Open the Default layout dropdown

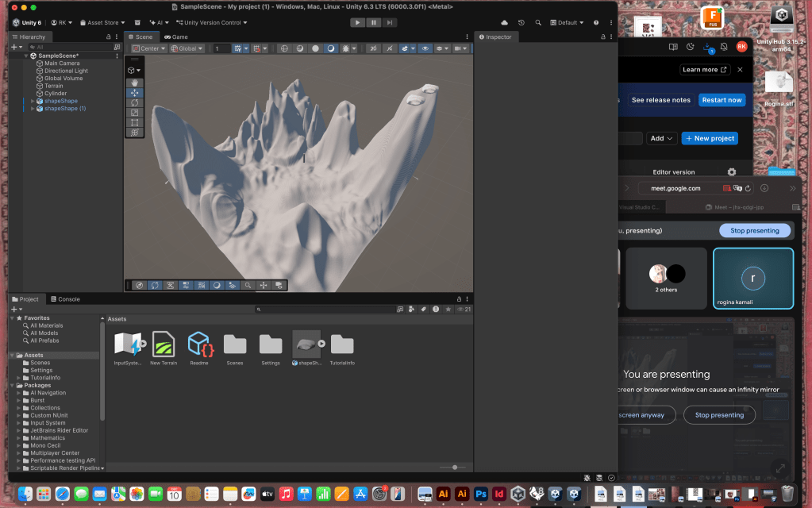tap(567, 22)
